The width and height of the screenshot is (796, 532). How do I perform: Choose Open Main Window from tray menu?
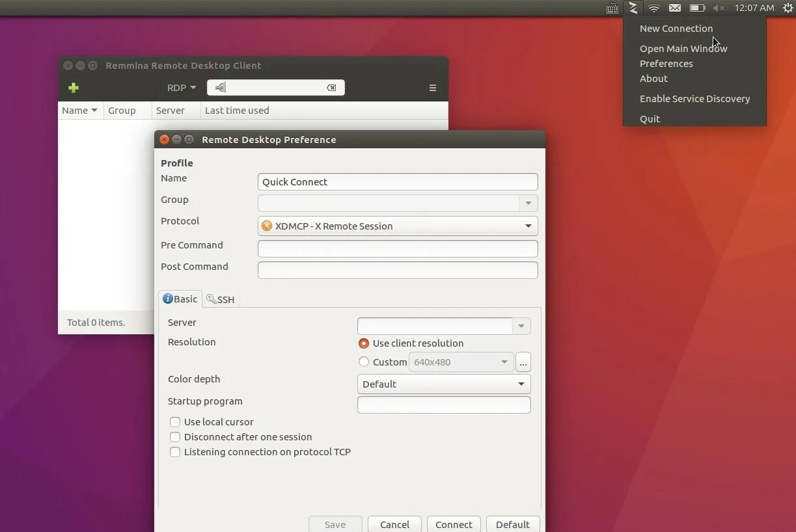(x=683, y=49)
